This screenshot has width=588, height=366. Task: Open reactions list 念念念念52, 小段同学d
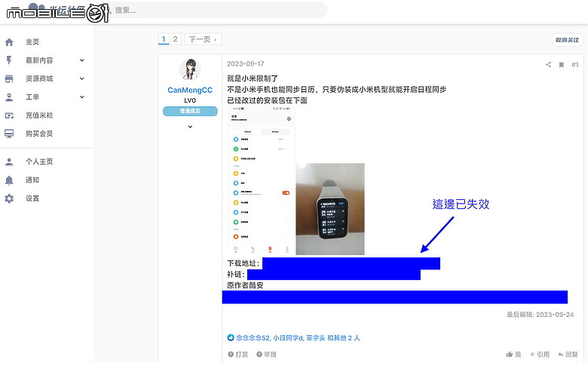[x=298, y=338]
